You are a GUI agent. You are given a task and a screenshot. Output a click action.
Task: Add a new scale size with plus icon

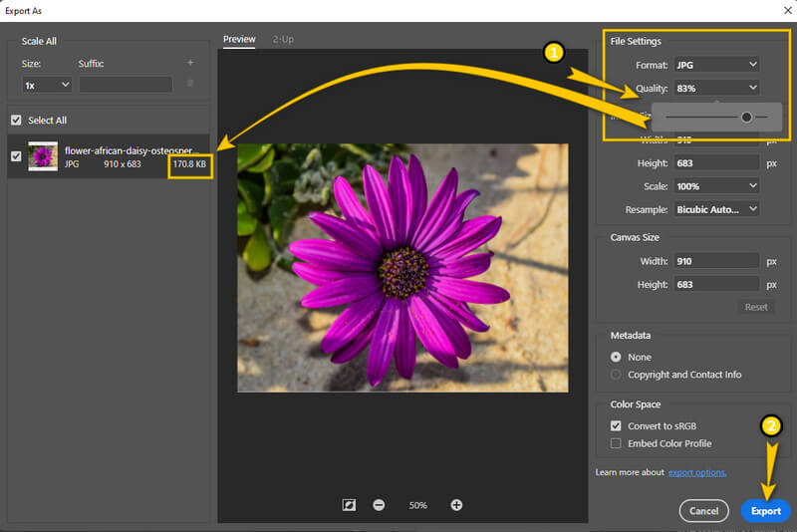tap(190, 64)
